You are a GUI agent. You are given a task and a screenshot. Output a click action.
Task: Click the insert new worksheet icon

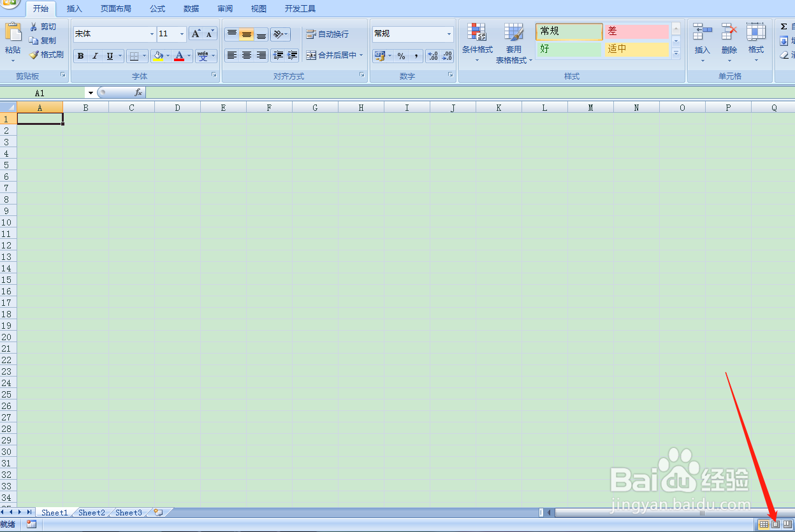pyautogui.click(x=158, y=512)
